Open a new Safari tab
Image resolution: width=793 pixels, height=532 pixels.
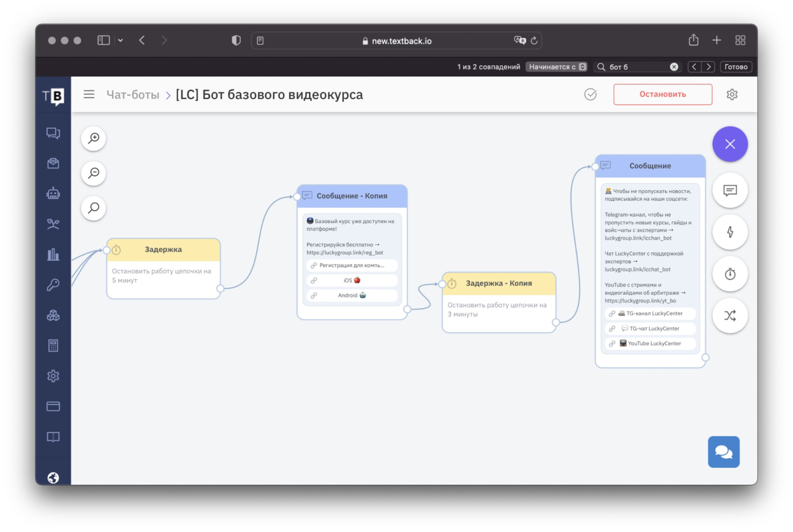point(717,41)
